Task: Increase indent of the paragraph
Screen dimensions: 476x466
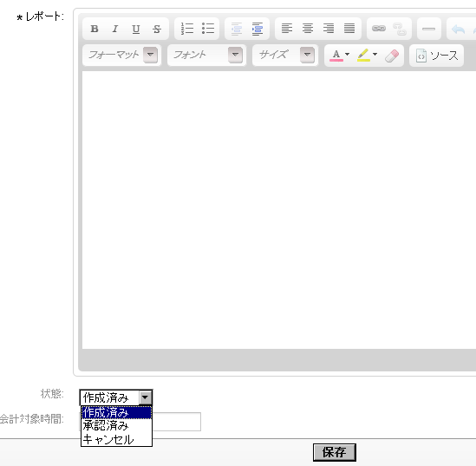Action: [258, 29]
